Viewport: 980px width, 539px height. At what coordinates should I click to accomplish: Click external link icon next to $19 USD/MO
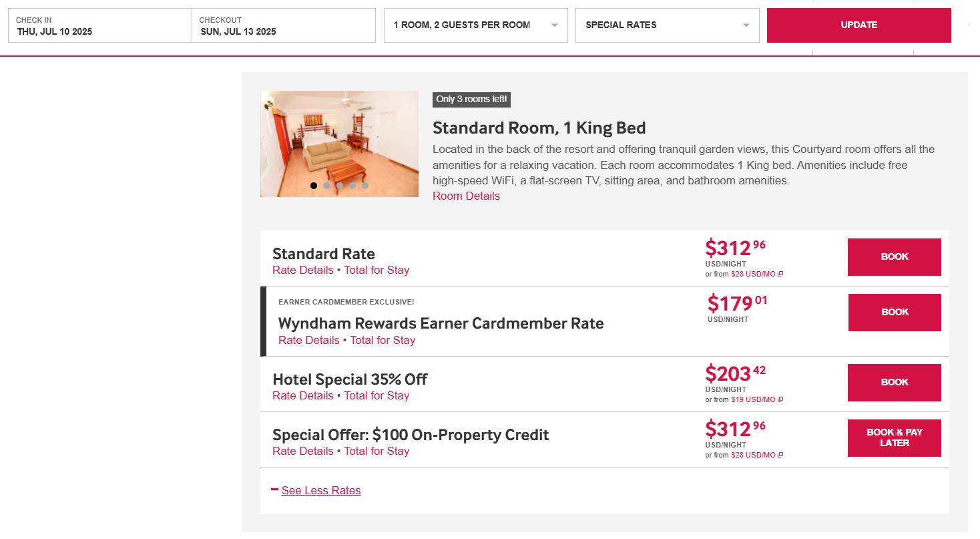pos(779,399)
